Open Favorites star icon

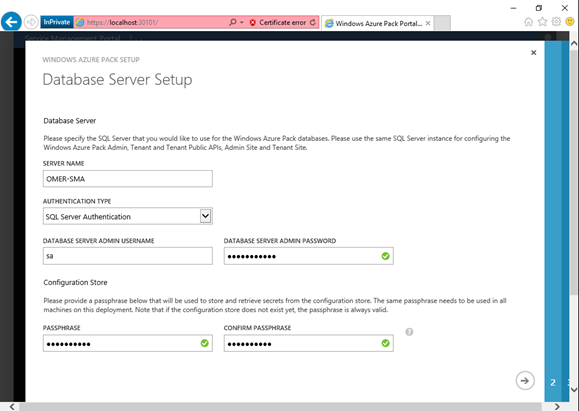(x=542, y=22)
